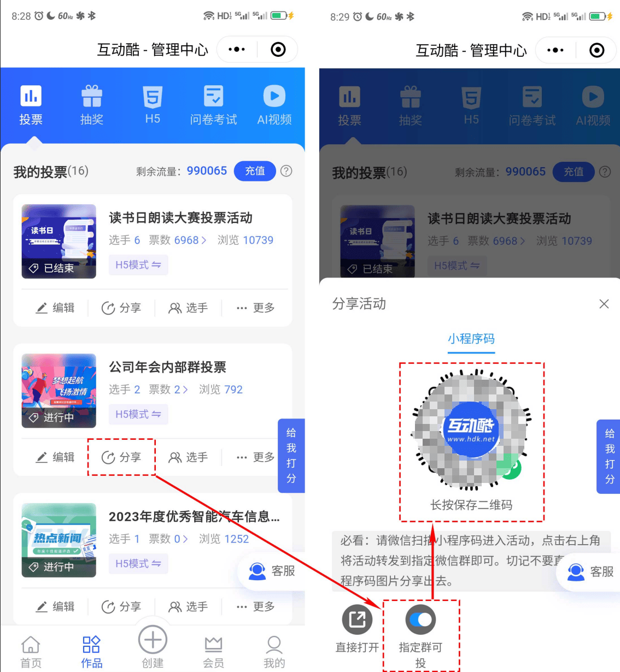Open 选手 for 公司年会内部群投票
Image resolution: width=620 pixels, height=672 pixels.
[x=188, y=457]
